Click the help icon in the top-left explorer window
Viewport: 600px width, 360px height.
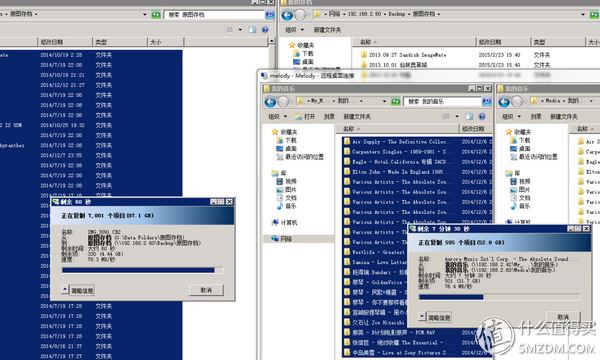coord(265,29)
